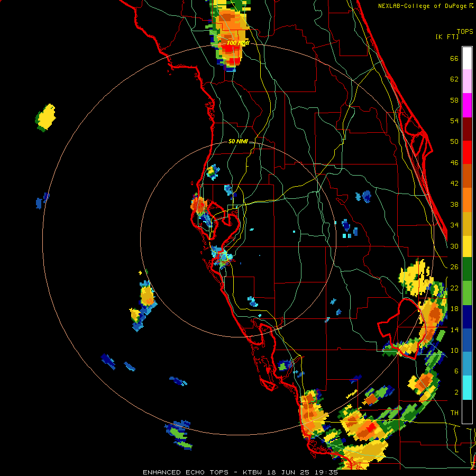This screenshot has height=476, width=476.
Task: Click the legend value 26
Action: 454,267
